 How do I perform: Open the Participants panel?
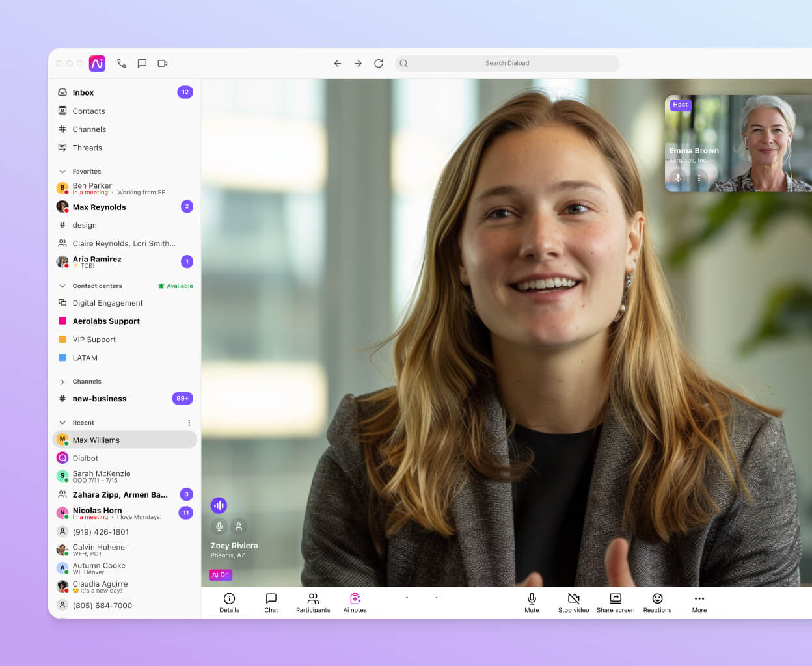click(x=313, y=602)
